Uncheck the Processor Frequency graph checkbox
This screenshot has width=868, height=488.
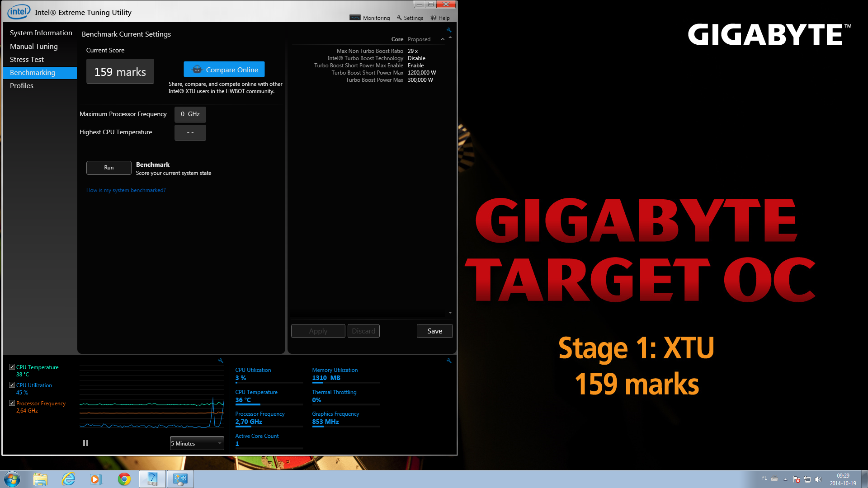12,403
